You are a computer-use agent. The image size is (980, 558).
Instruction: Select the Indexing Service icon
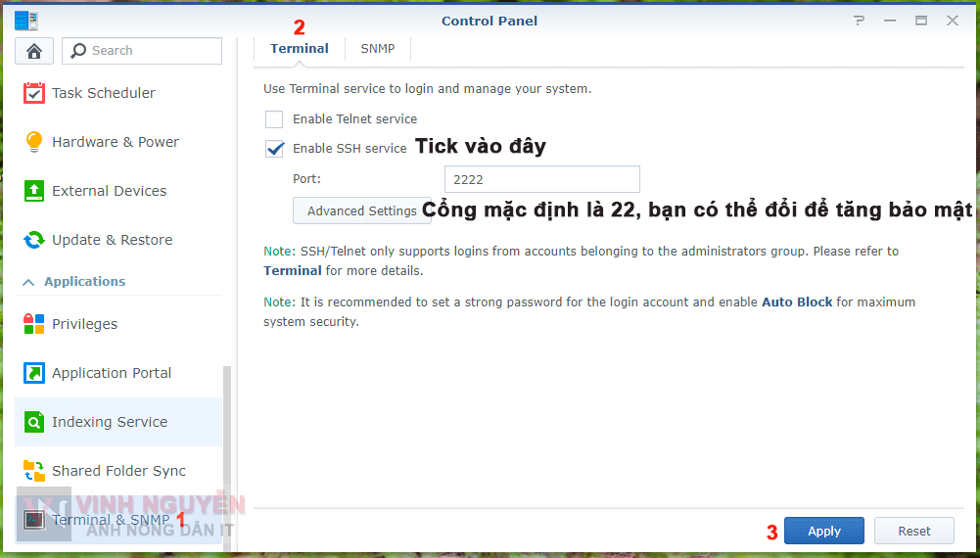click(x=34, y=422)
